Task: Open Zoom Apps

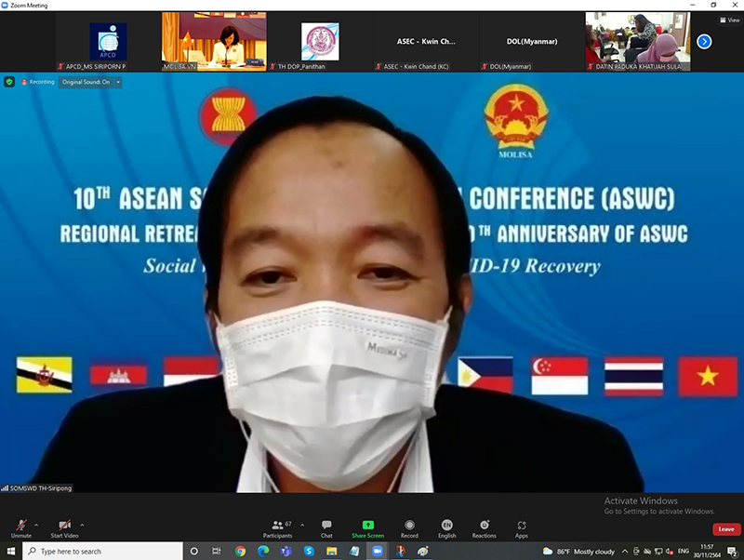Action: point(522,528)
